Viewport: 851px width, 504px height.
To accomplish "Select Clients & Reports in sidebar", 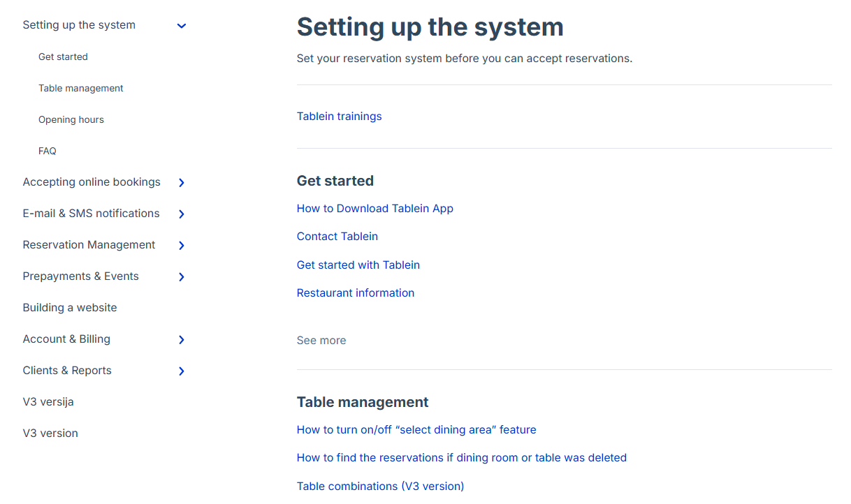I will 67,371.
